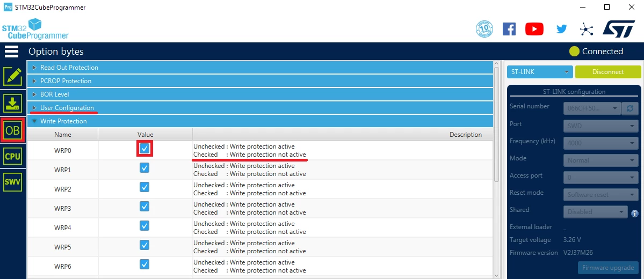The image size is (644, 279).
Task: Open the hamburger main menu
Action: tap(11, 52)
